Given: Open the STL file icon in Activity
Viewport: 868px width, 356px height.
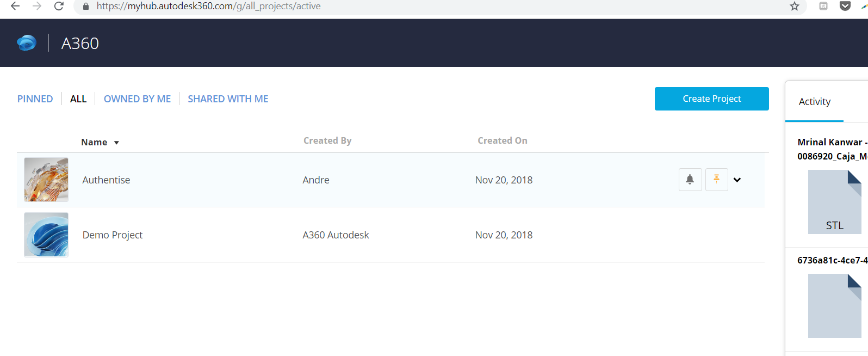Looking at the screenshot, I should coord(834,202).
